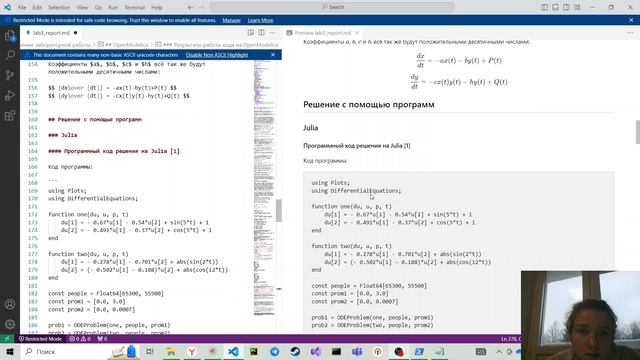Click the editor vertical scrollbar thumb
Viewport: 640px width, 360px height.
(x=279, y=211)
